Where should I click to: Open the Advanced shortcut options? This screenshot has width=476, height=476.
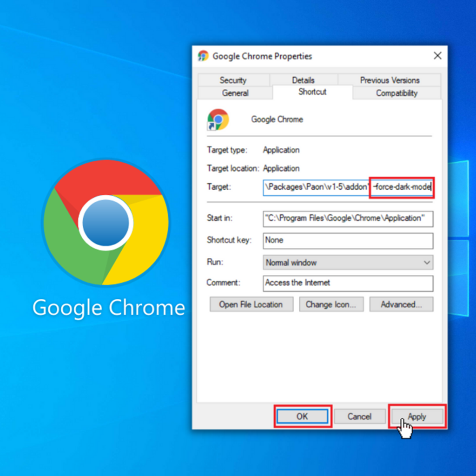pos(401,304)
